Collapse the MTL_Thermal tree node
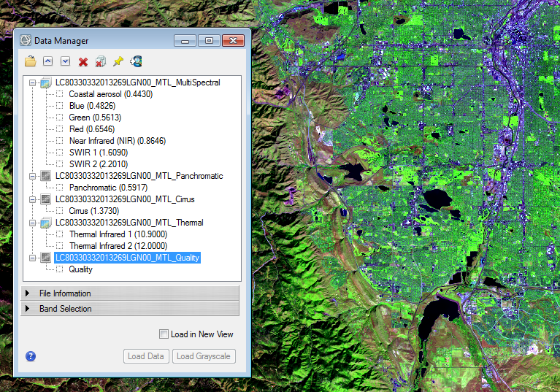560x392 pixels. click(33, 223)
